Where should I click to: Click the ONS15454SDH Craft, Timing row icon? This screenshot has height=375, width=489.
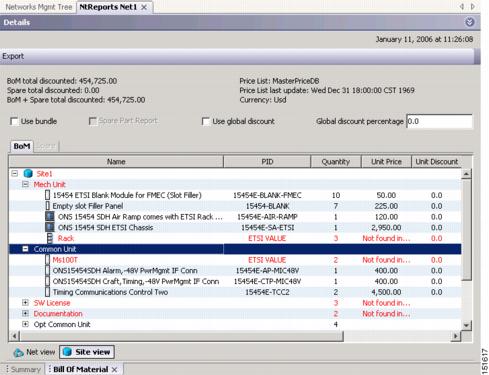click(x=48, y=281)
